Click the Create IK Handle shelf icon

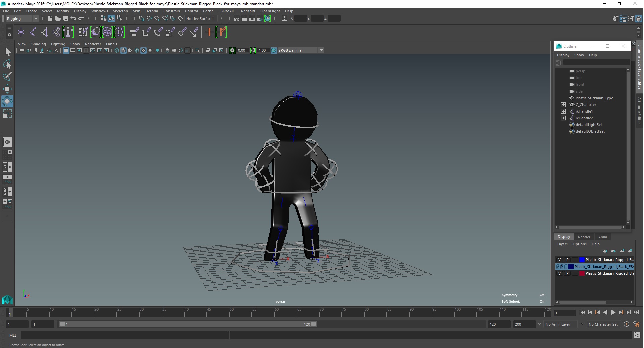click(44, 32)
